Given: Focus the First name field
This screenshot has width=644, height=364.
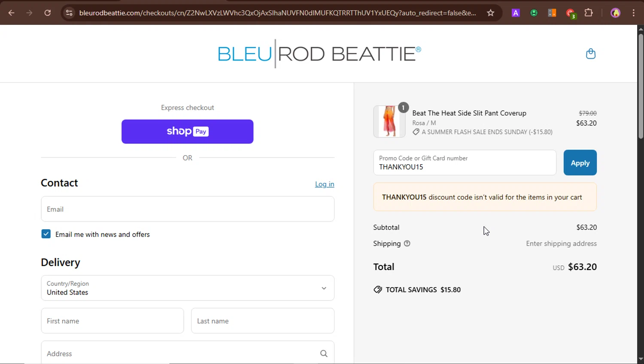Looking at the screenshot, I should pos(112,321).
